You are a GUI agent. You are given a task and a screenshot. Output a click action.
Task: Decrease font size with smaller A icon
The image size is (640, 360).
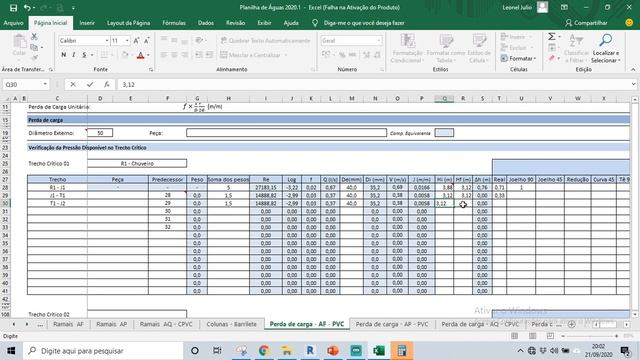pyautogui.click(x=147, y=40)
